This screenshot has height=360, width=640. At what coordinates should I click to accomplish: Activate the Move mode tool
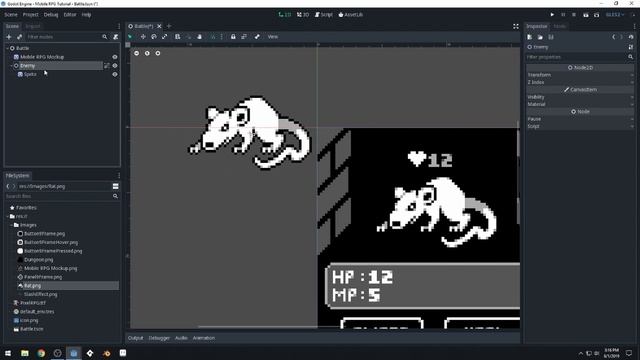pos(143,37)
